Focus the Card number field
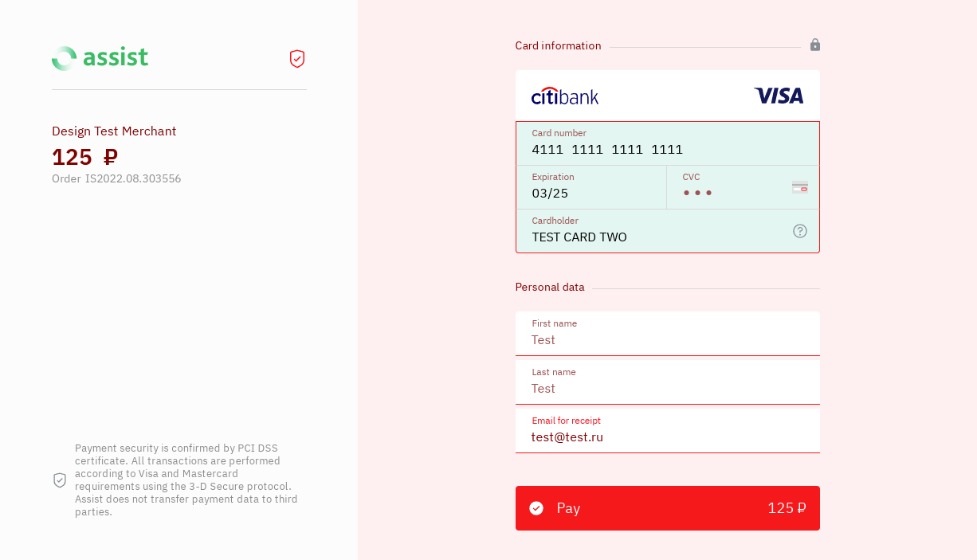Screen dimensions: 977x560 point(667,149)
